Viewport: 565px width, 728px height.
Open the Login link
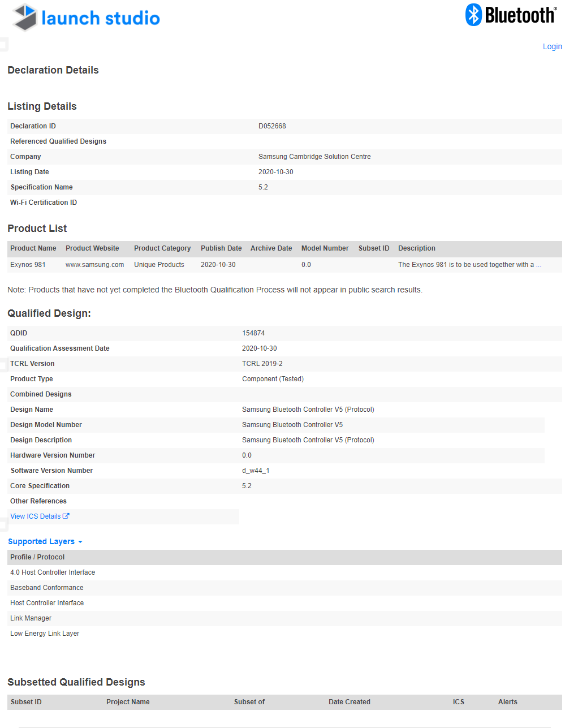click(552, 46)
